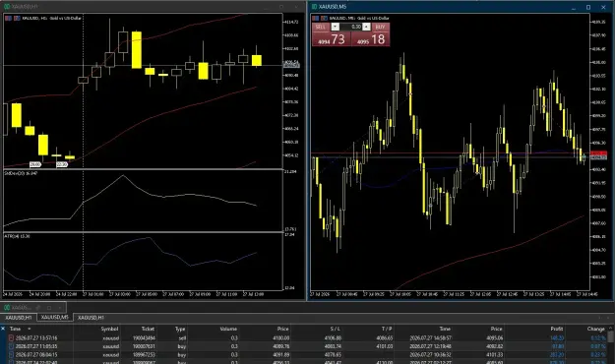This screenshot has width=615, height=364.
Task: Increase lot volume with the up arrow
Action: coord(366,27)
